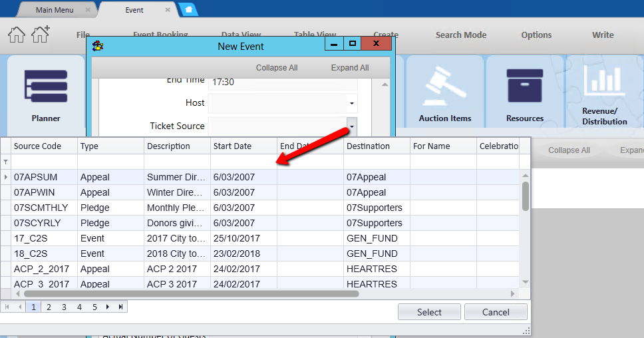Image resolution: width=644 pixels, height=338 pixels.
Task: Open the Search Mode menu
Action: click(x=460, y=35)
